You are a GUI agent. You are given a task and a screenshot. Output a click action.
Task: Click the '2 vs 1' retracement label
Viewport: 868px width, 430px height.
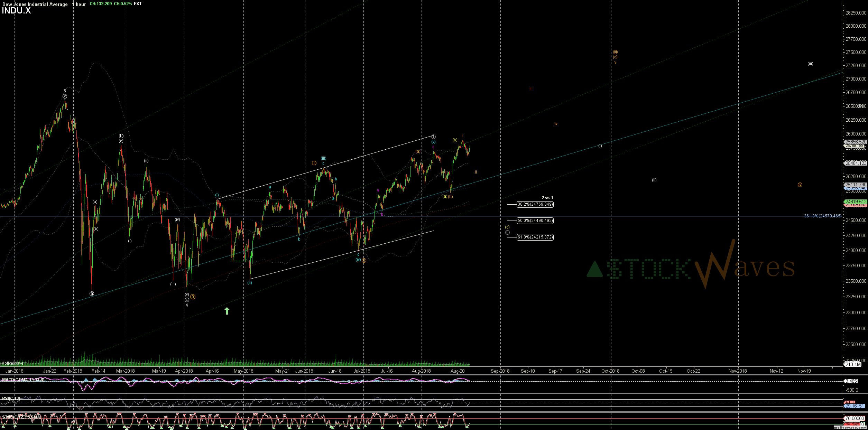pos(547,198)
